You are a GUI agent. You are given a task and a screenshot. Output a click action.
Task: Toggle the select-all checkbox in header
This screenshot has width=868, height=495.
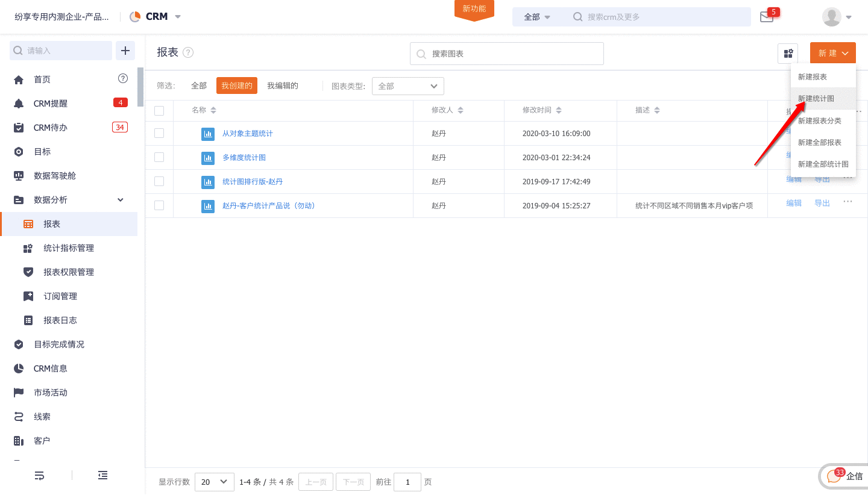click(159, 110)
